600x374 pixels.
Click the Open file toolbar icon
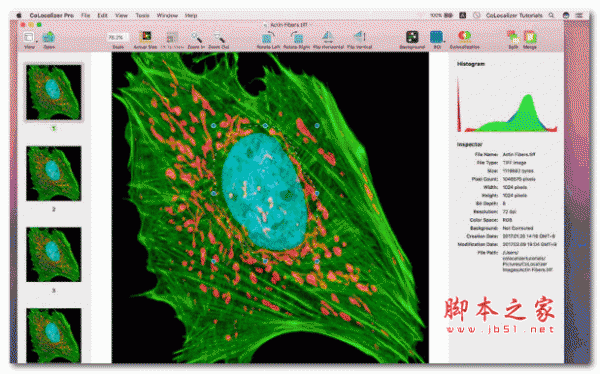49,37
